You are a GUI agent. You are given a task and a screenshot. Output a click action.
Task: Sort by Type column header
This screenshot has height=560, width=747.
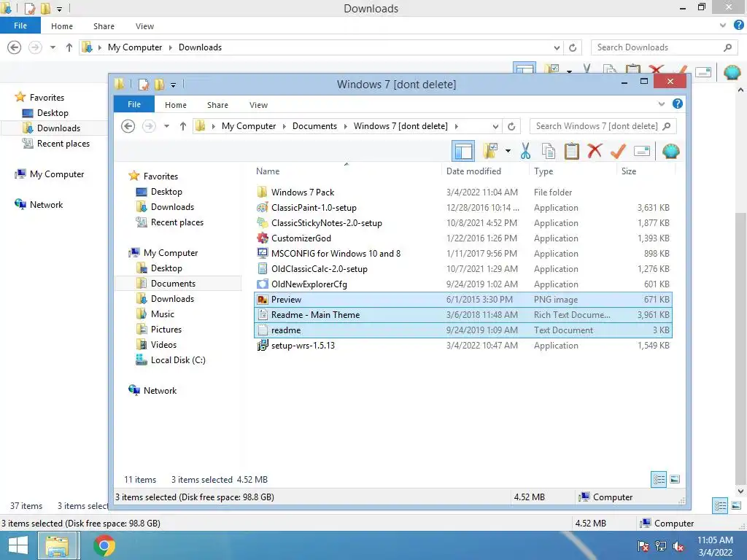pos(543,171)
